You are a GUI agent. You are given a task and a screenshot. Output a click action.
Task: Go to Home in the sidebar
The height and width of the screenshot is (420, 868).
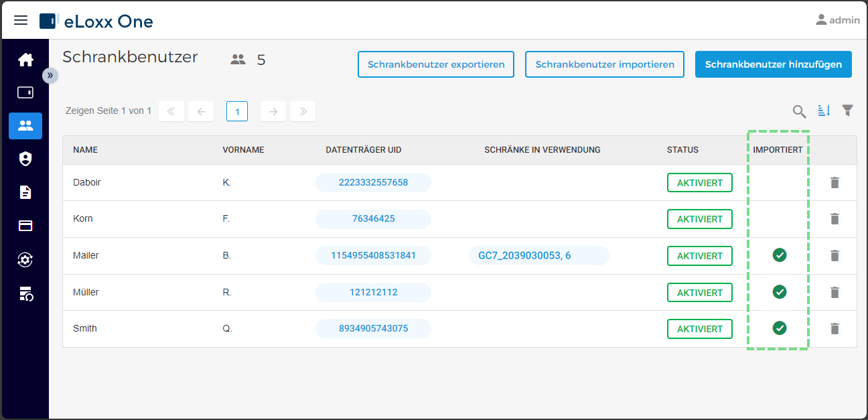coord(25,60)
